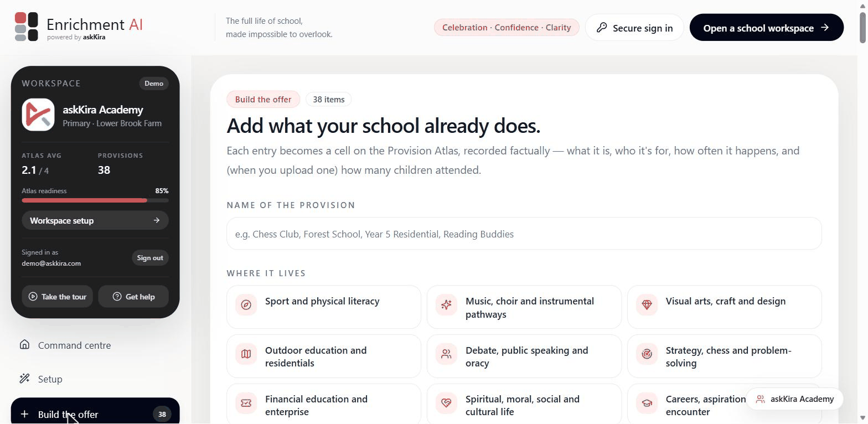The image size is (868, 424).
Task: Select Music, choir and instrumental pathways
Action: point(524,307)
